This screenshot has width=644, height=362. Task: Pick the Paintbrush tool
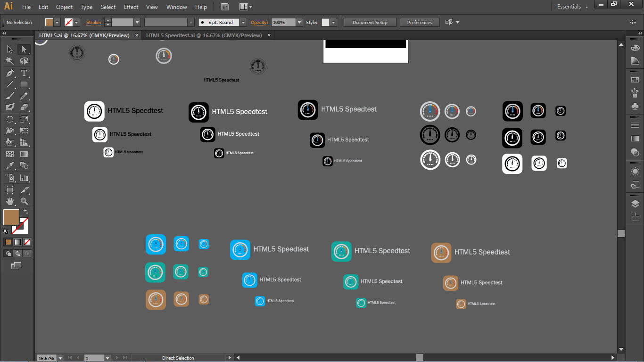coord(10,96)
